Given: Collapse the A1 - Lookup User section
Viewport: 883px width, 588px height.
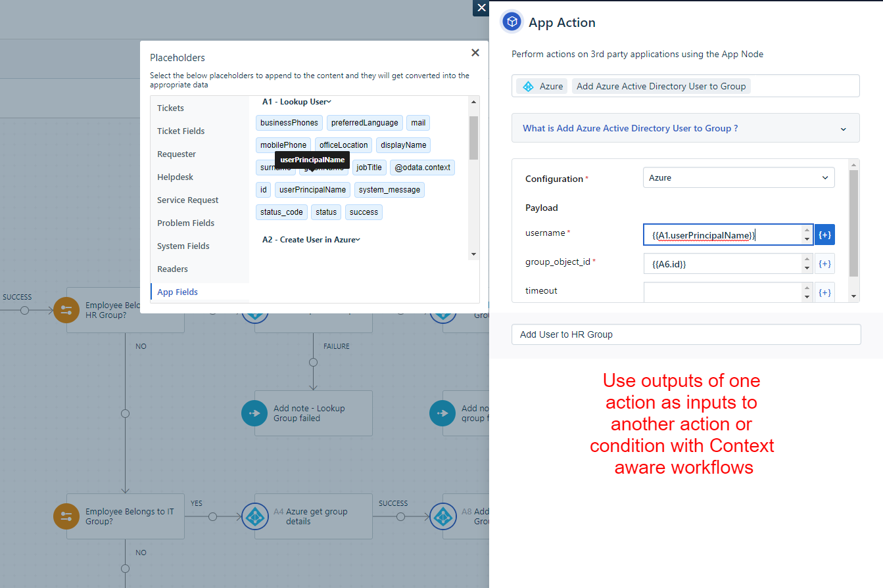Looking at the screenshot, I should [297, 102].
